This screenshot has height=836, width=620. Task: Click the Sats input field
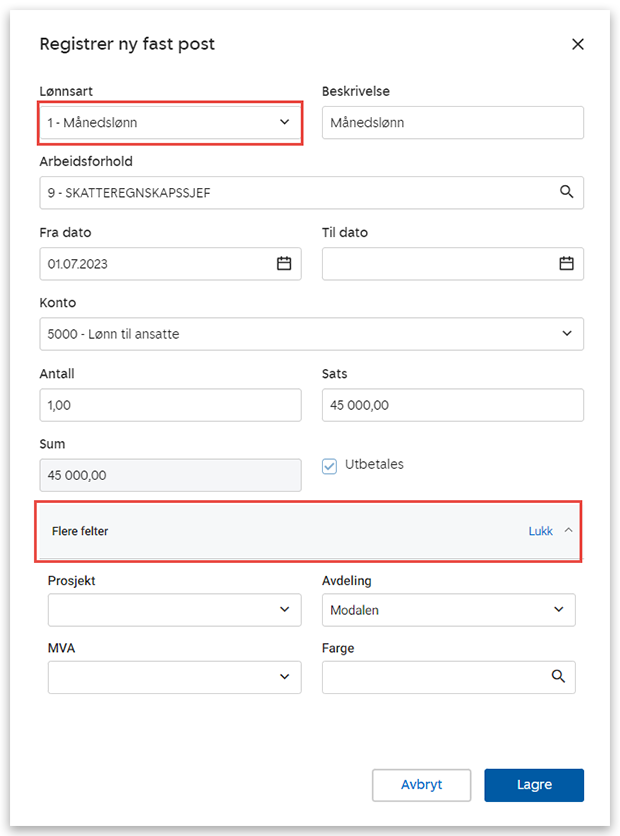click(452, 405)
